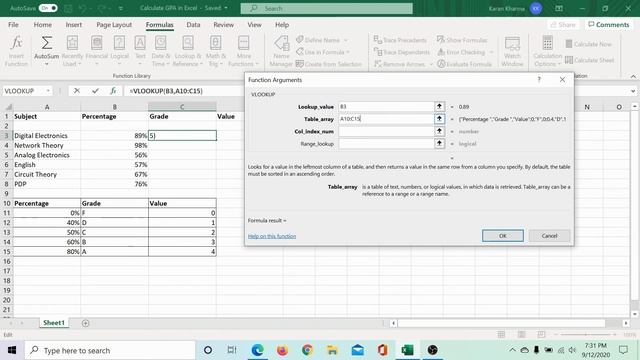This screenshot has width=640, height=360.
Task: Open Date & Time functions
Action: click(160, 51)
